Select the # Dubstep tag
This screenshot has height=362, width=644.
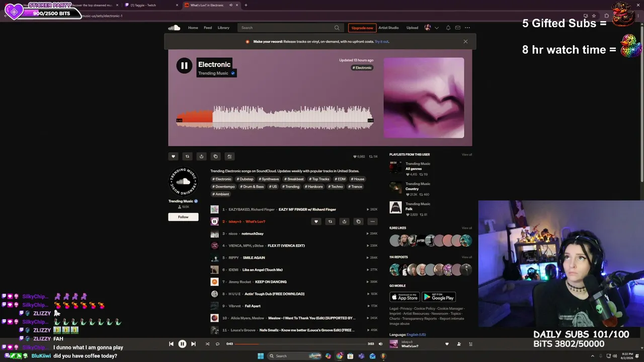click(x=245, y=179)
